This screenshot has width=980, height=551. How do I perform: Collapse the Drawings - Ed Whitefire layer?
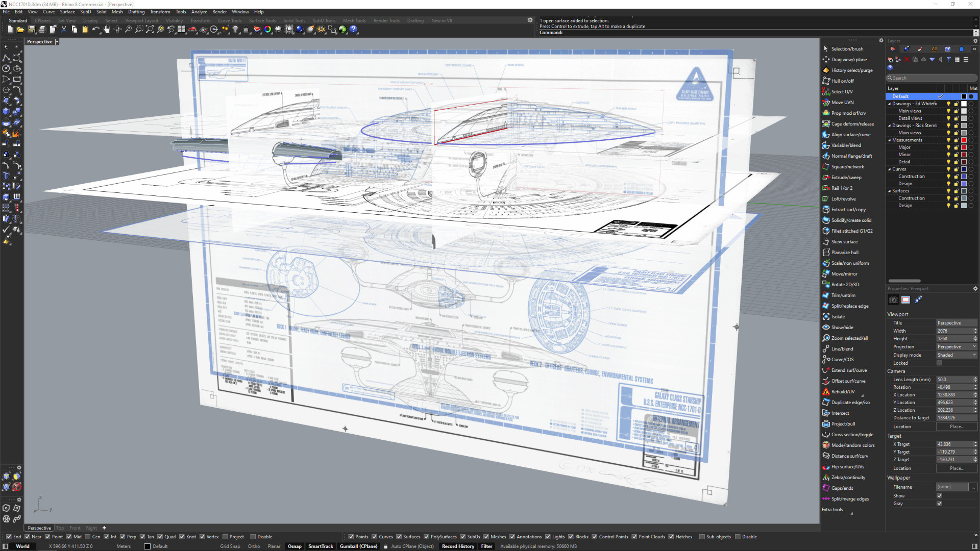click(889, 104)
